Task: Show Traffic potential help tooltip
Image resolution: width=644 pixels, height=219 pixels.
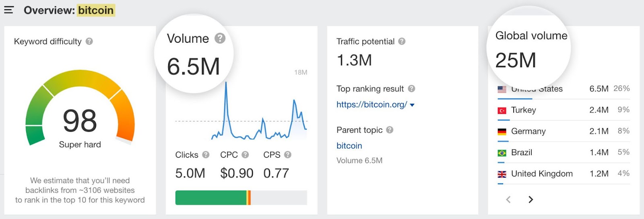Action: point(402,41)
